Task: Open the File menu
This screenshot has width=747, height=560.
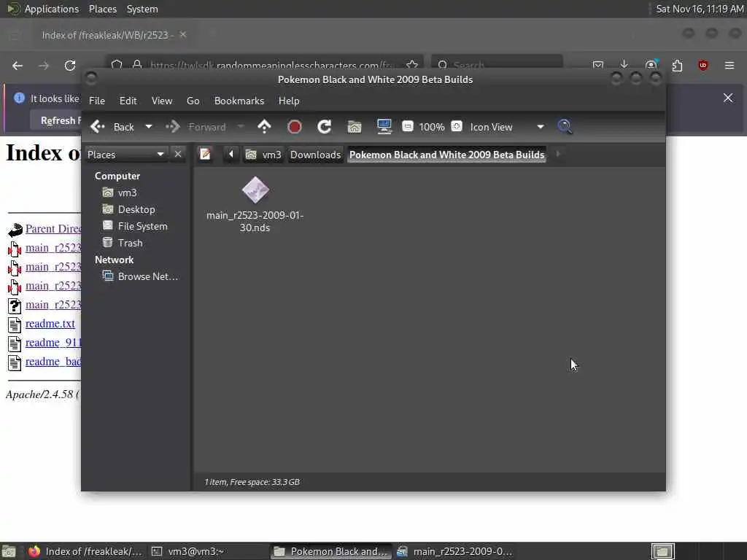Action: coord(97,101)
